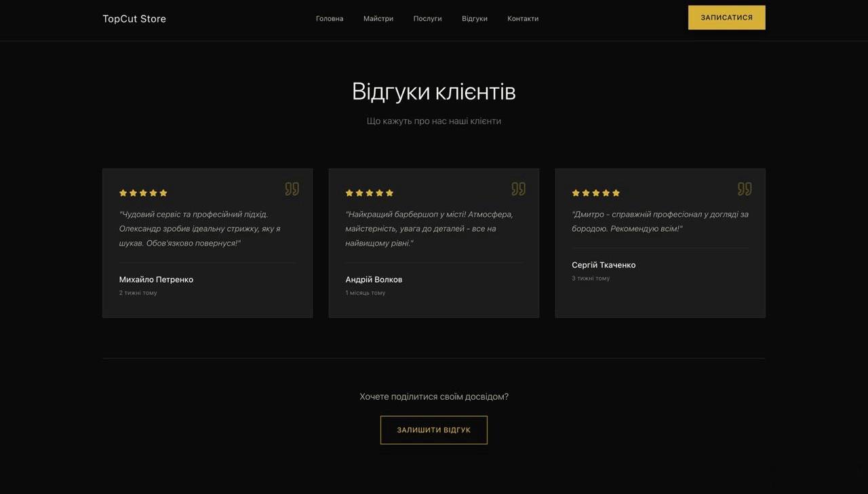The image size is (868, 494).
Task: Navigate to Послуги via the header
Action: click(427, 18)
